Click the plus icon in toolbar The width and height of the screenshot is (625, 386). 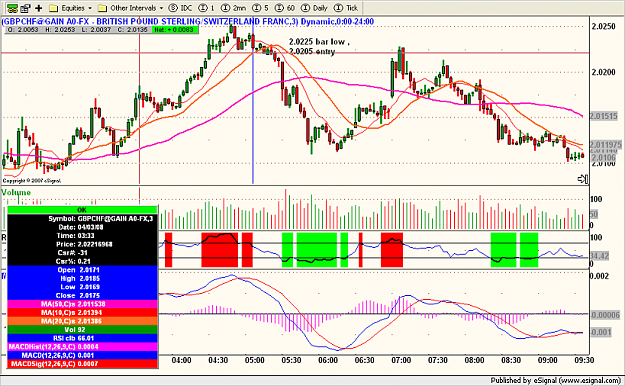coord(39,8)
